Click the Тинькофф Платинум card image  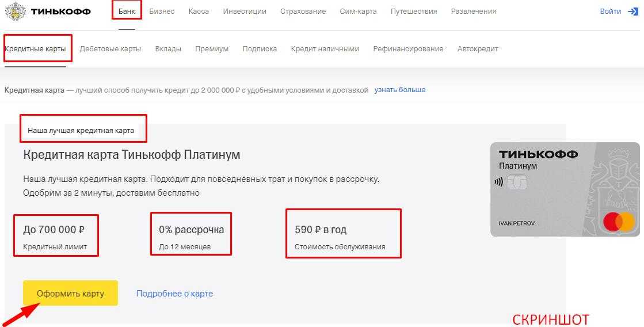coord(565,189)
